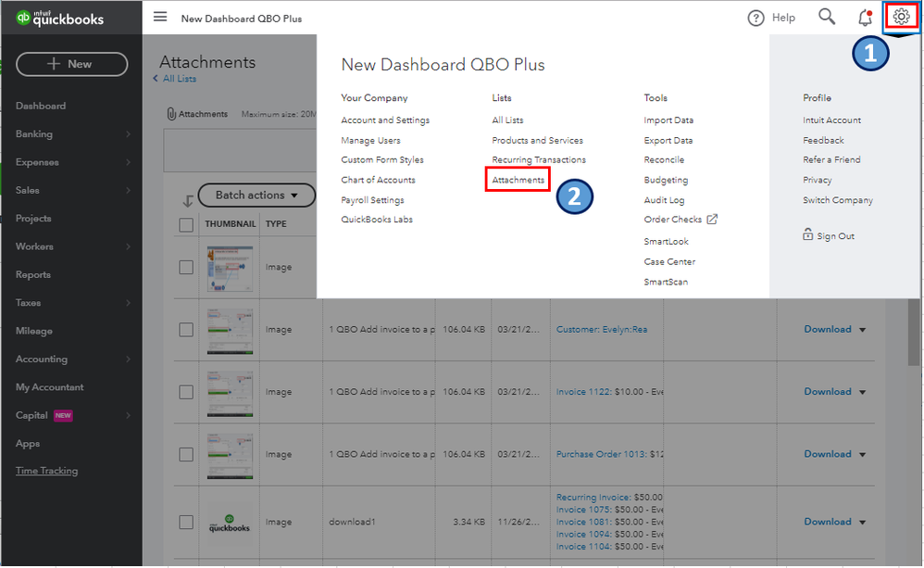This screenshot has height=568, width=924.
Task: Expand Download arrow for Customer: Evelyn:Rea row
Action: (862, 330)
